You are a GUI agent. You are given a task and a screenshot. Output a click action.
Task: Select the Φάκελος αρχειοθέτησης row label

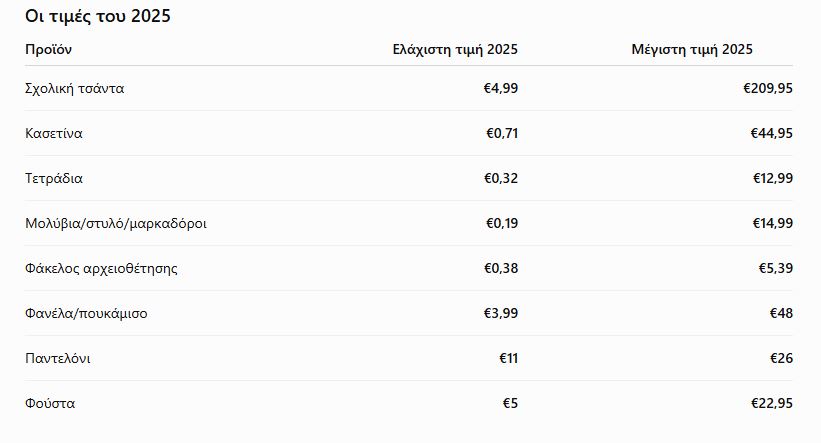click(101, 269)
